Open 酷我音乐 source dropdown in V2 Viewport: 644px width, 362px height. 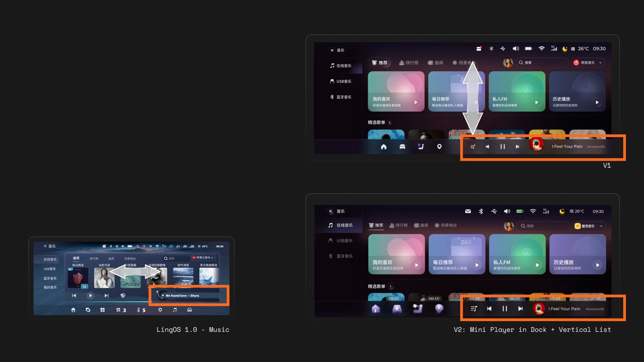[589, 226]
